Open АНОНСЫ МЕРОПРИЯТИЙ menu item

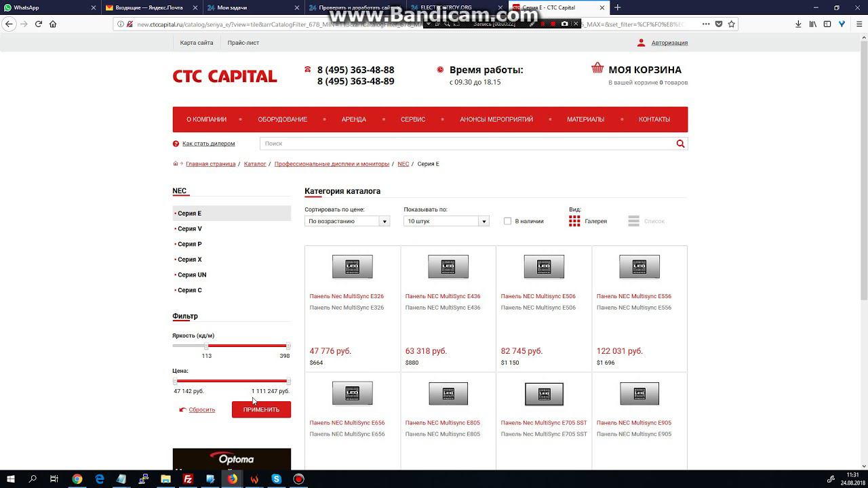(x=496, y=119)
